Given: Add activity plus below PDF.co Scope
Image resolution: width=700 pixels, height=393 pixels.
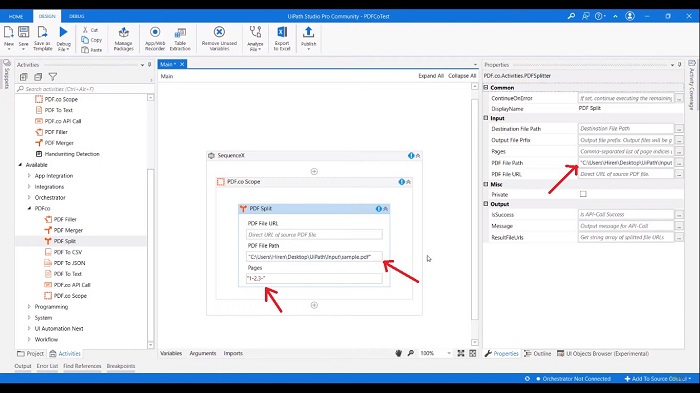Looking at the screenshot, I should coord(314,305).
